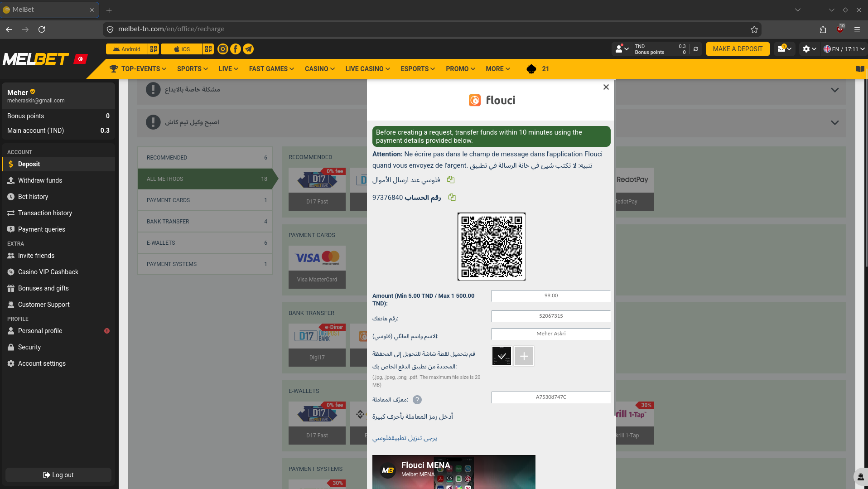868x489 pixels.
Task: Open the messages envelope icon
Action: (x=784, y=49)
